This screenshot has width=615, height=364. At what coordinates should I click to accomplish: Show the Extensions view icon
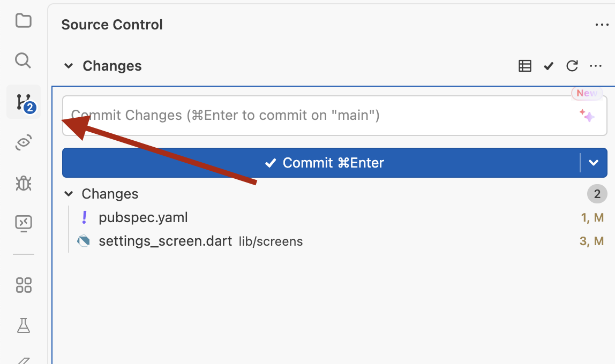[24, 285]
